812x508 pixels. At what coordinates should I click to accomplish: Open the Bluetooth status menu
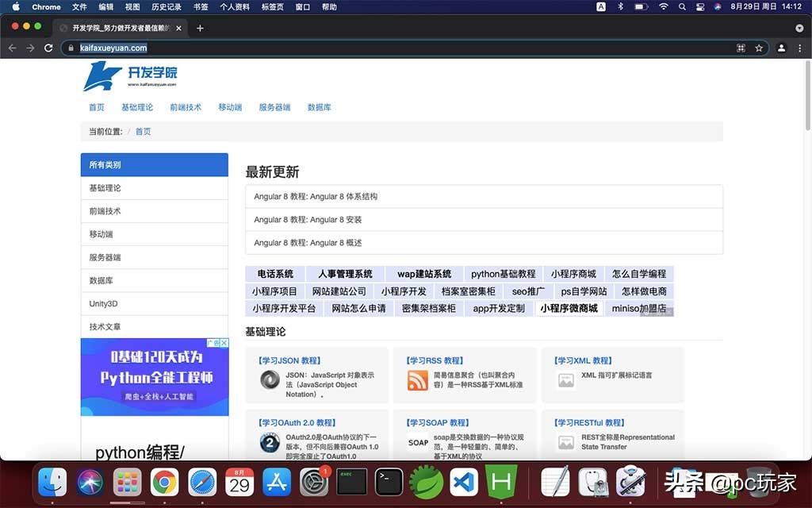point(620,6)
